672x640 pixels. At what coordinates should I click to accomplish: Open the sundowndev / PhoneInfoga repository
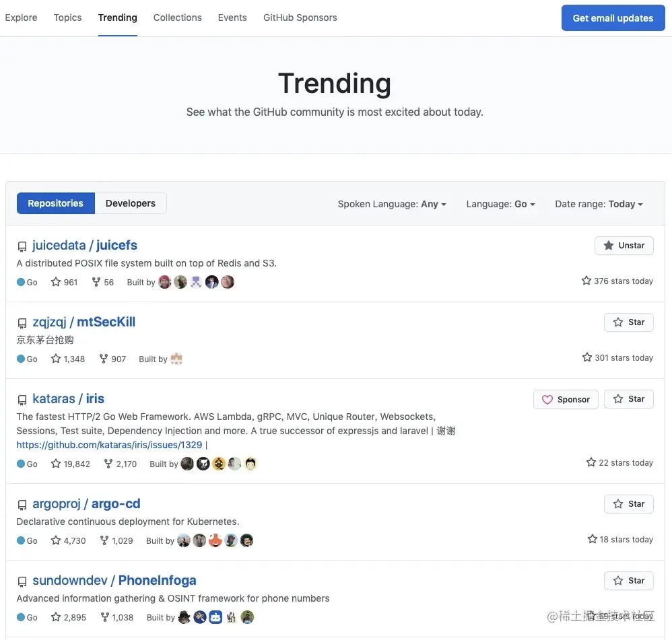tap(114, 580)
